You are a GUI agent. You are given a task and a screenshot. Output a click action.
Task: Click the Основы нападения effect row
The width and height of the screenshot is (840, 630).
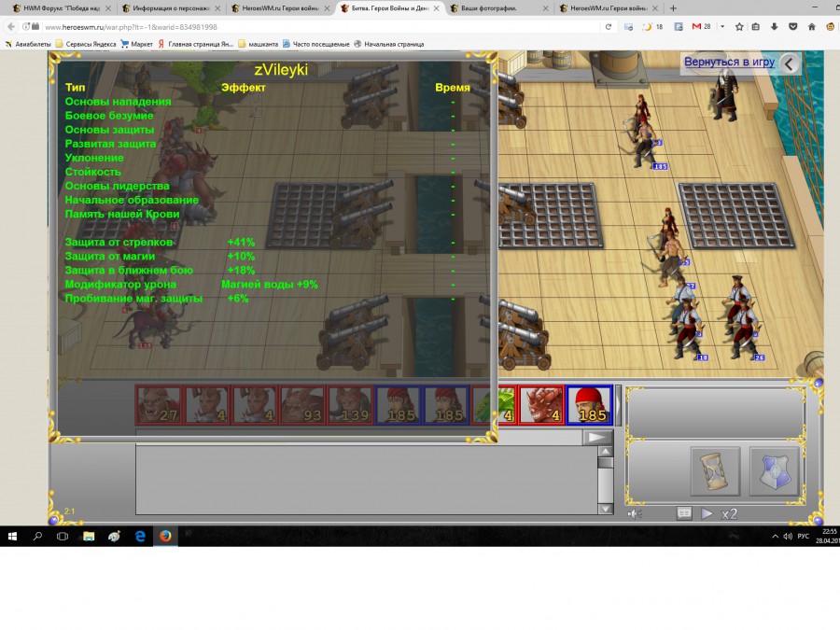pyautogui.click(x=268, y=102)
